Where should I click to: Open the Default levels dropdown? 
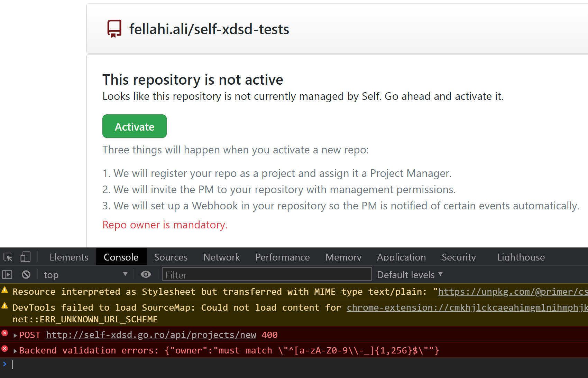[x=409, y=274]
